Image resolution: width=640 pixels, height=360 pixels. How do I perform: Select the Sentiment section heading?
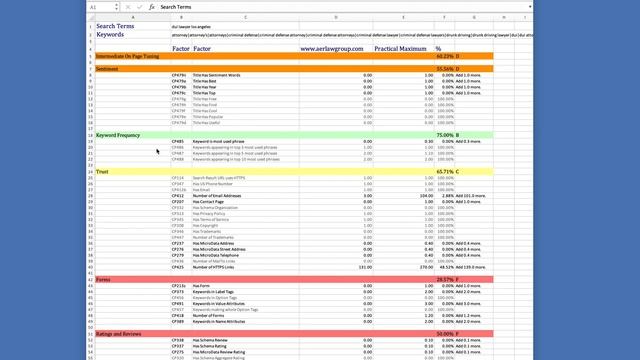click(107, 69)
